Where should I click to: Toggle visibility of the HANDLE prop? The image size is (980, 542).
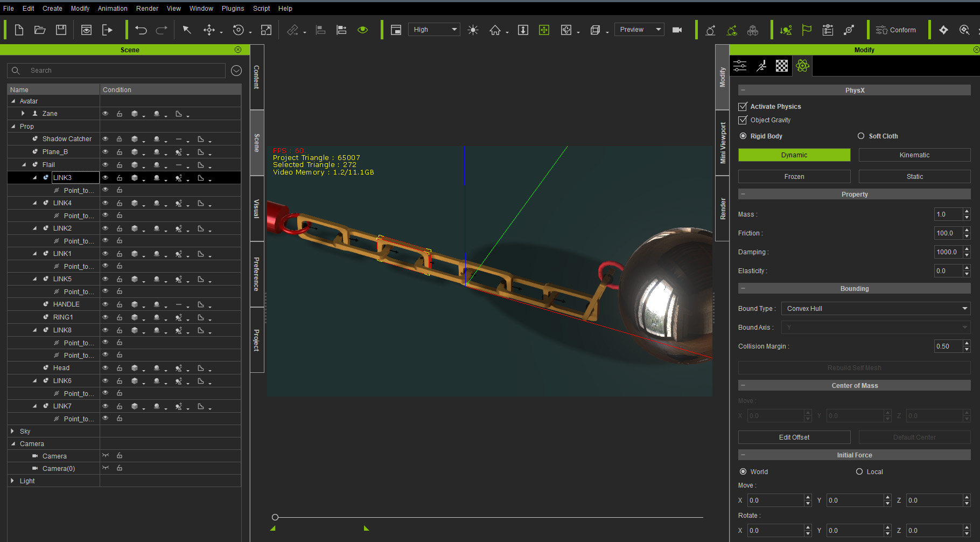tap(106, 304)
